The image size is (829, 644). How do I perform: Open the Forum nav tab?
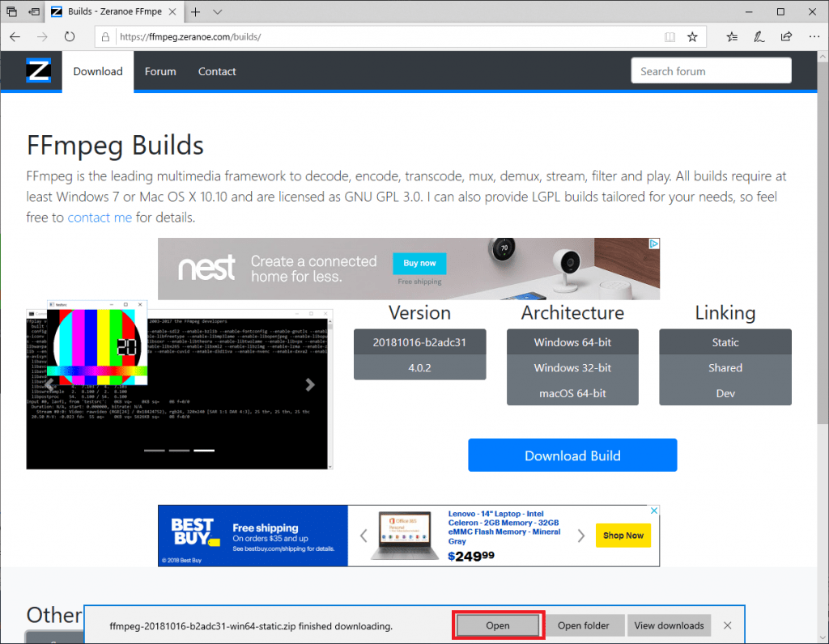(x=160, y=71)
